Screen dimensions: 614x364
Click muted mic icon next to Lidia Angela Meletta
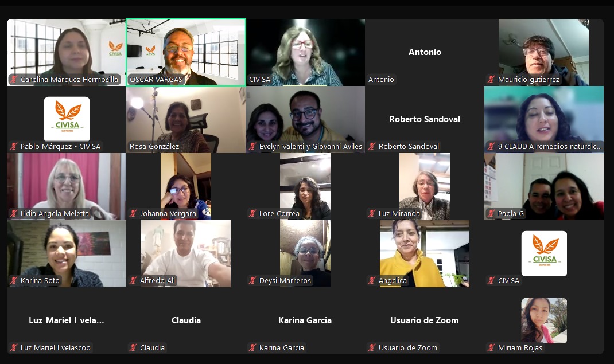coord(14,213)
